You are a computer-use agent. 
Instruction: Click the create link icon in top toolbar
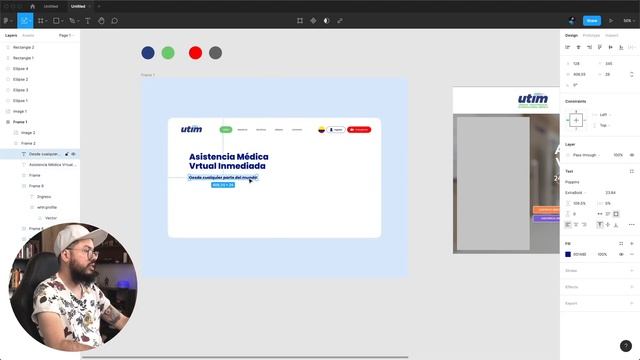click(340, 20)
